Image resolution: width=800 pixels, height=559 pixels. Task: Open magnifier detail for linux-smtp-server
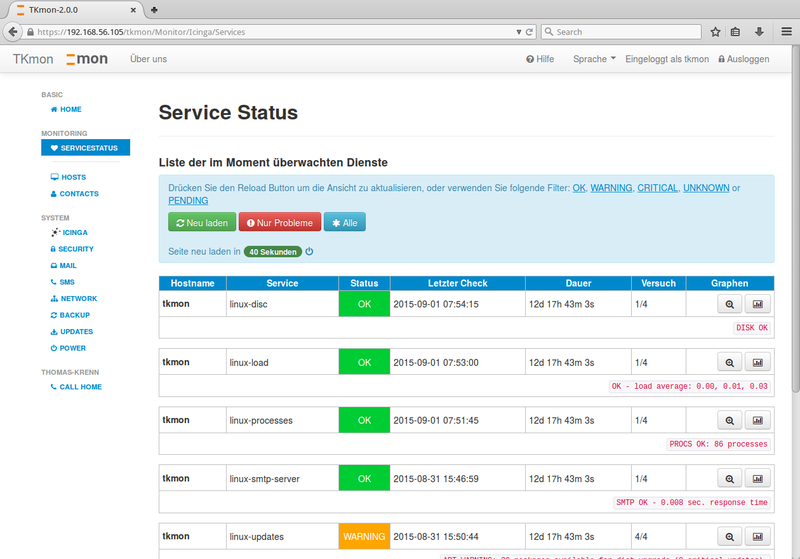coord(730,478)
